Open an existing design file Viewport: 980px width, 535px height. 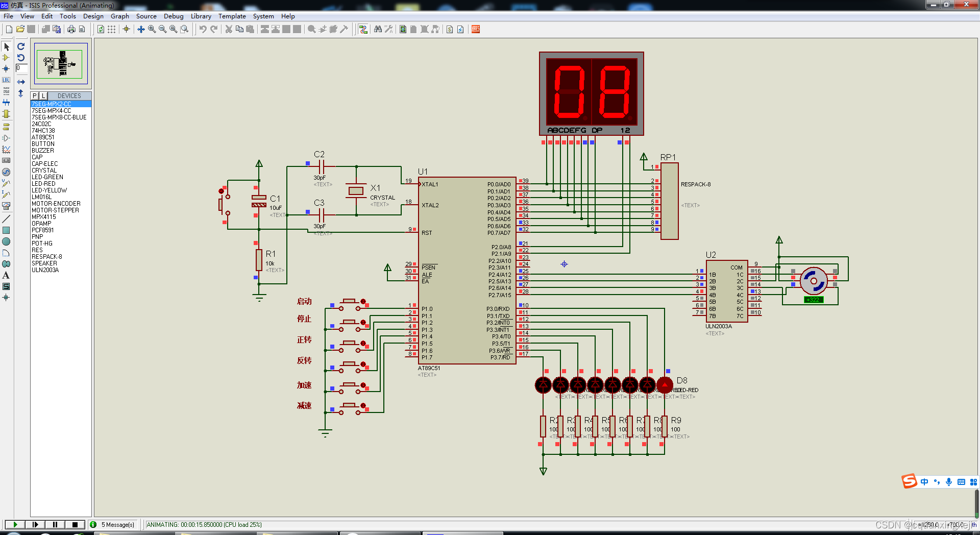pyautogui.click(x=20, y=29)
